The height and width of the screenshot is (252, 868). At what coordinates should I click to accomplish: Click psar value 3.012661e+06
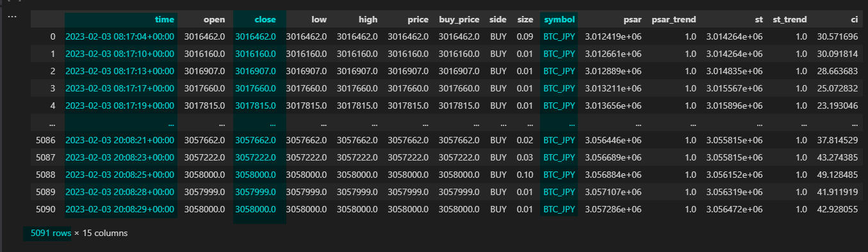point(613,54)
